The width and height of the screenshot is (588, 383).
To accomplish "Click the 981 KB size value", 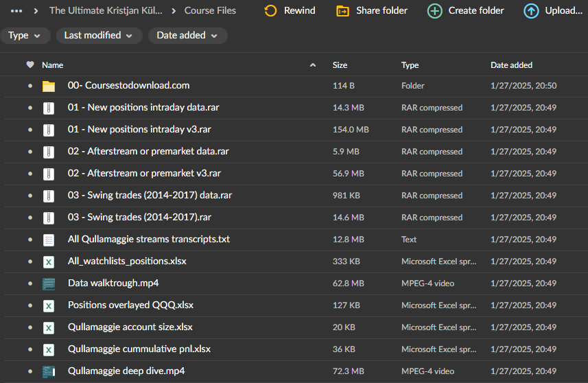I will (346, 196).
